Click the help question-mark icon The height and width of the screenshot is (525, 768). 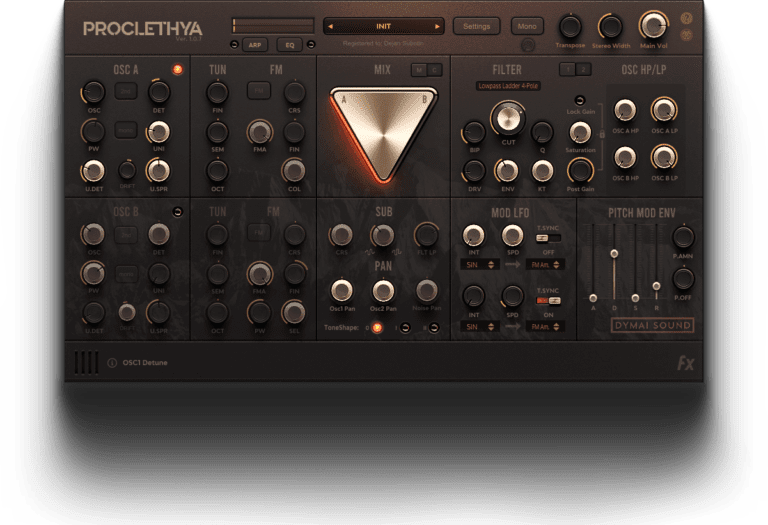coord(687,19)
